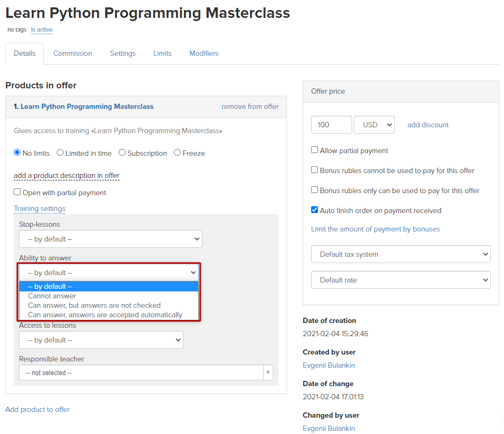This screenshot has height=434, width=504.
Task: Select the Limited in time radio option
Action: point(60,153)
